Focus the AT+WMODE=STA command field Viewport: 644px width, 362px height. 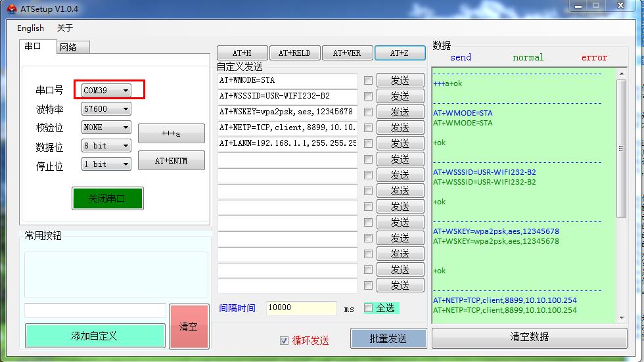pos(288,80)
